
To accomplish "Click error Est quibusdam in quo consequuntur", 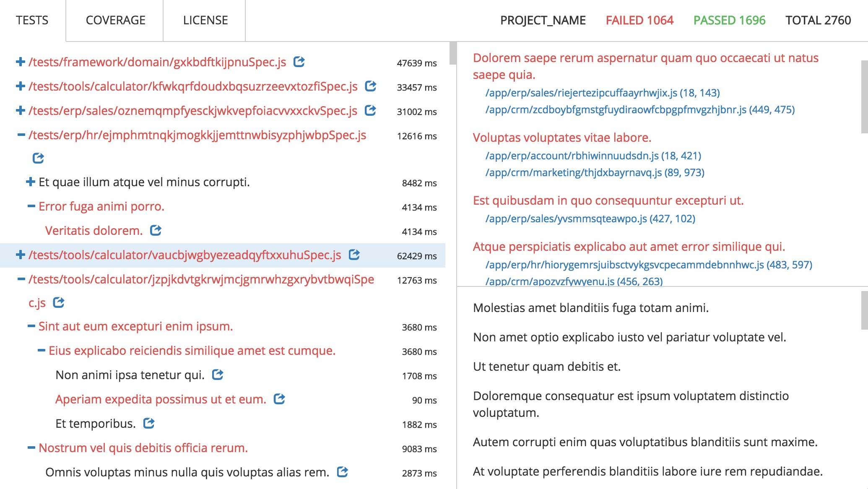I will coord(608,200).
